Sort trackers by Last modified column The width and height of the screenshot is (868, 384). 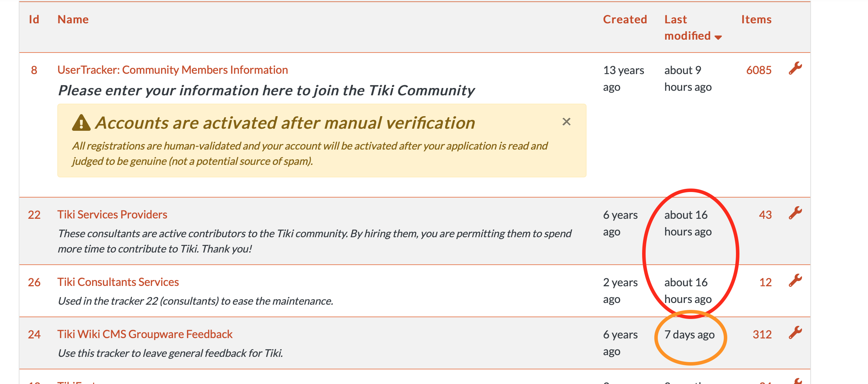point(688,27)
